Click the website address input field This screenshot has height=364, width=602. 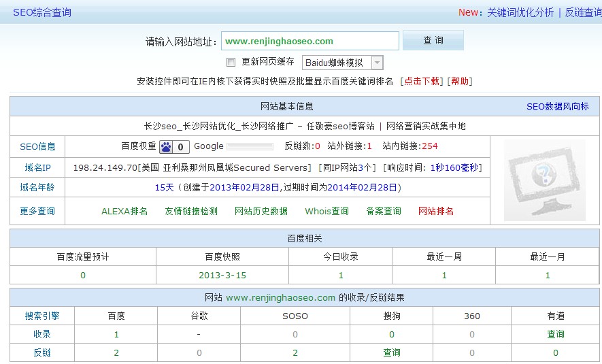coord(310,41)
